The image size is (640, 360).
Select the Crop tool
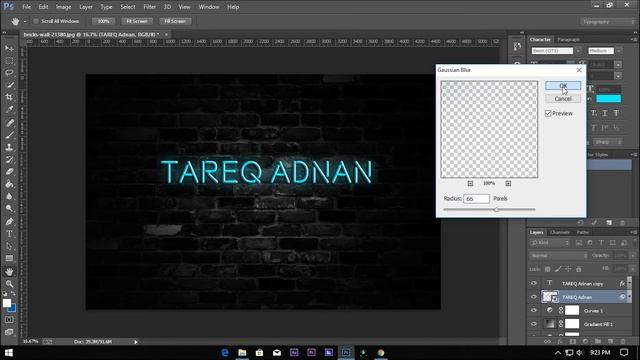9,97
